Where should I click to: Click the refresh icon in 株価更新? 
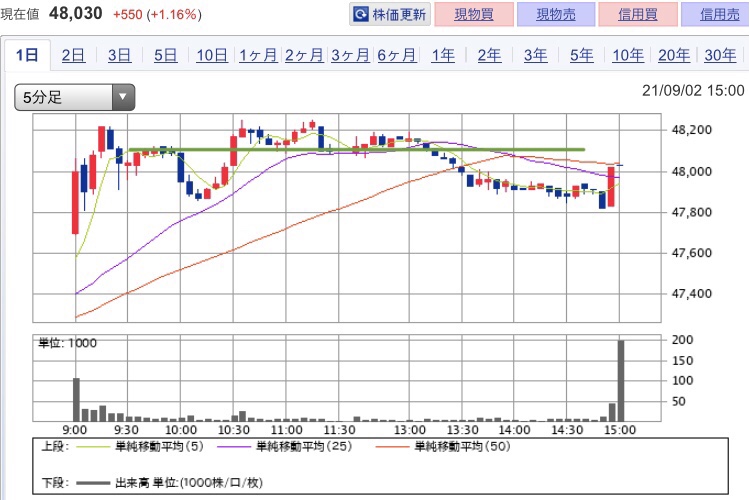point(361,14)
